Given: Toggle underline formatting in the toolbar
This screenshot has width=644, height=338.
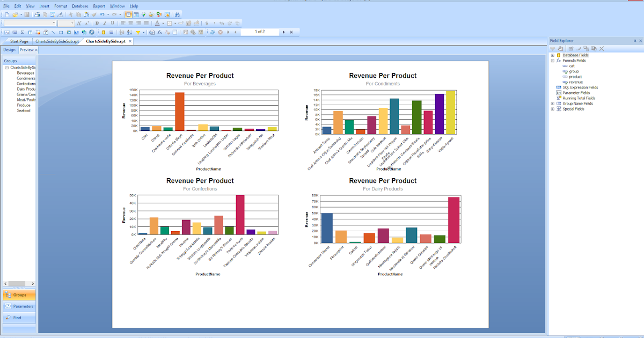Looking at the screenshot, I should coord(112,23).
